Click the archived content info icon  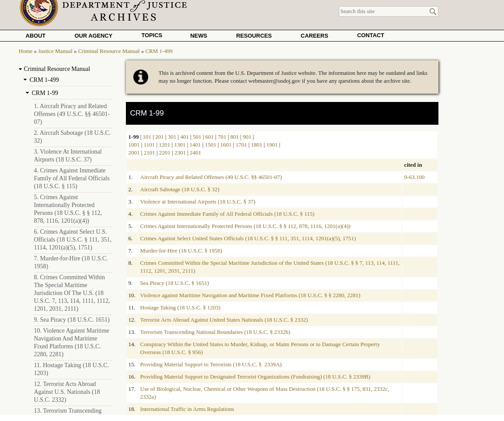pos(141,77)
